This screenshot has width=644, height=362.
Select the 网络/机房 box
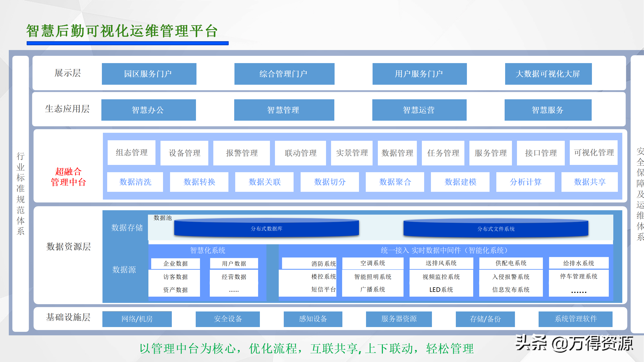point(137,319)
